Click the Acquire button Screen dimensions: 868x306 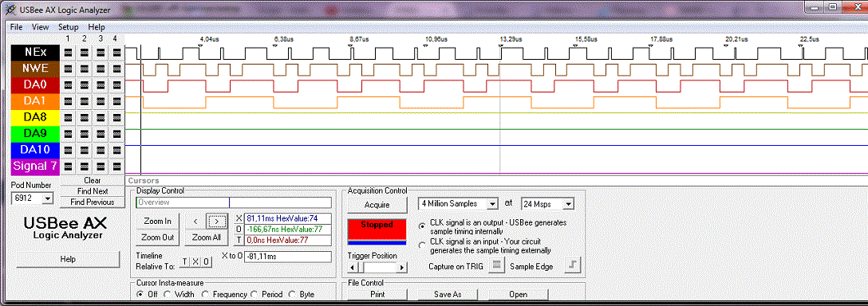(377, 205)
